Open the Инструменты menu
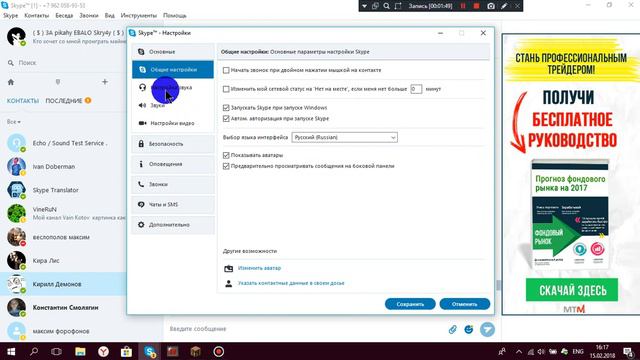The height and width of the screenshot is (360, 640). [x=138, y=16]
